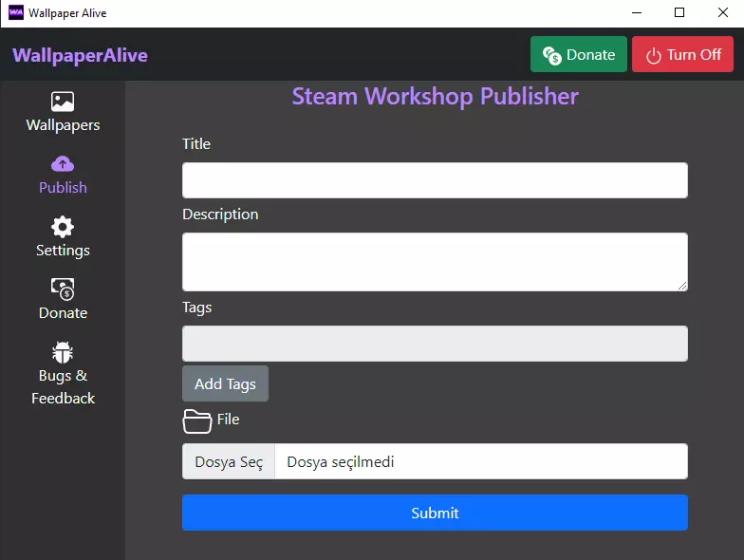This screenshot has width=744, height=560.
Task: Click the blue Submit button
Action: pyautogui.click(x=435, y=513)
